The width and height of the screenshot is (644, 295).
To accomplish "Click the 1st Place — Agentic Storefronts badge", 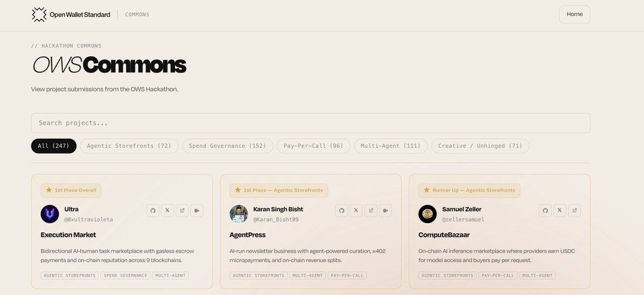I will 279,190.
